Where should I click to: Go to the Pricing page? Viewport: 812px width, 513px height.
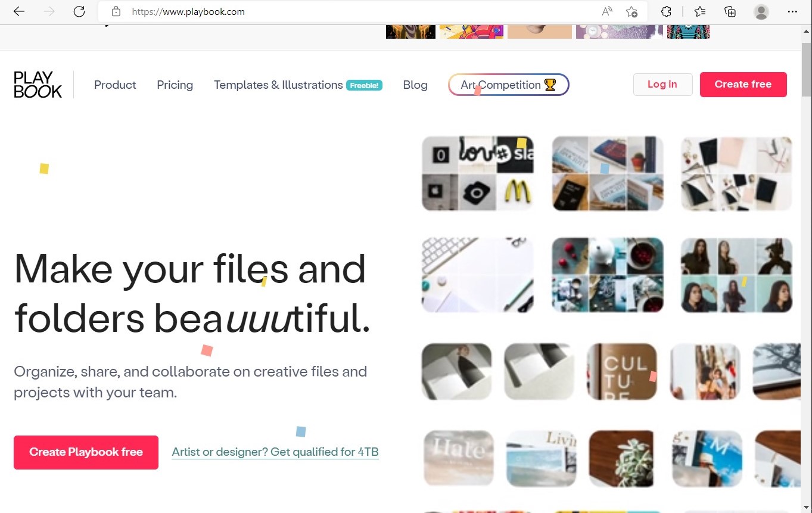(x=175, y=85)
